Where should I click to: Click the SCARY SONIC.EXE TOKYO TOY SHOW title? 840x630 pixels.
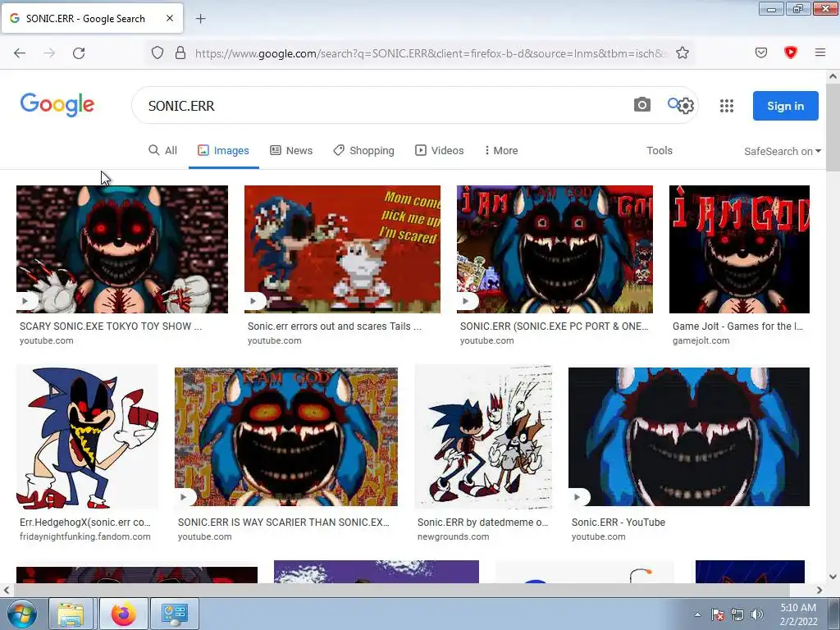(x=111, y=326)
